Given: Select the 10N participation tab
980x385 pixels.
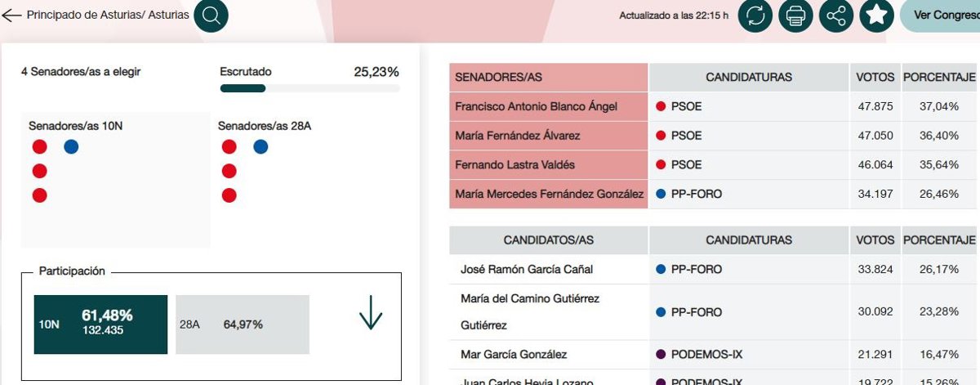Looking at the screenshot, I should click(x=100, y=325).
